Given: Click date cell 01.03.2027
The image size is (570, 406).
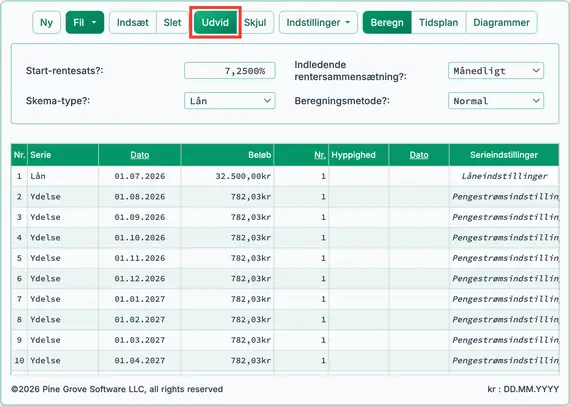Looking at the screenshot, I should click(140, 340).
